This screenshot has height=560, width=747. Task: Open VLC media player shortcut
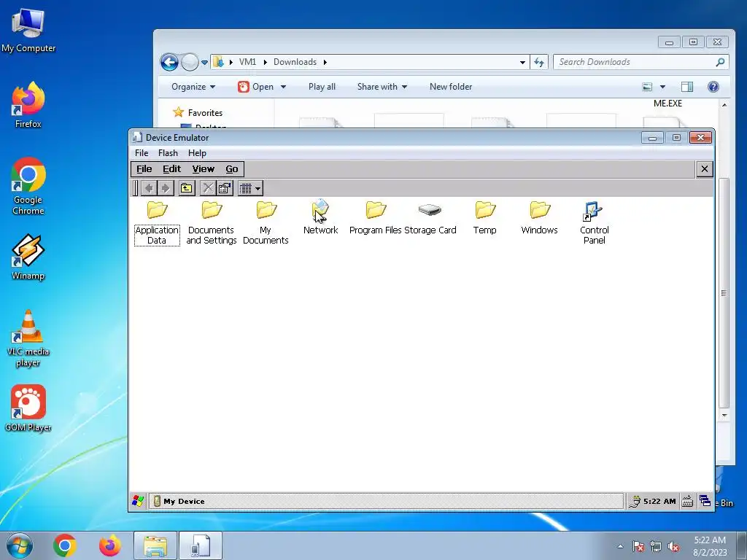pyautogui.click(x=28, y=338)
